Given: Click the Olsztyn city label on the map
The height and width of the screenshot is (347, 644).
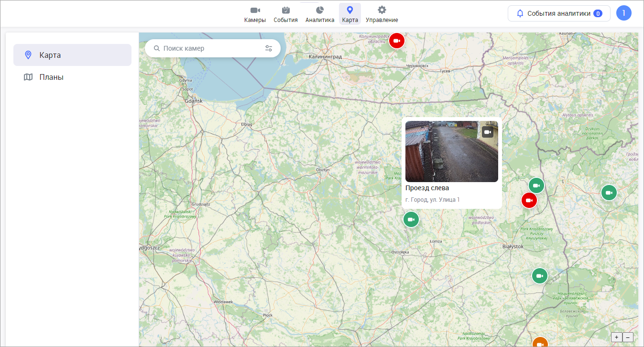Looking at the screenshot, I should [x=323, y=170].
